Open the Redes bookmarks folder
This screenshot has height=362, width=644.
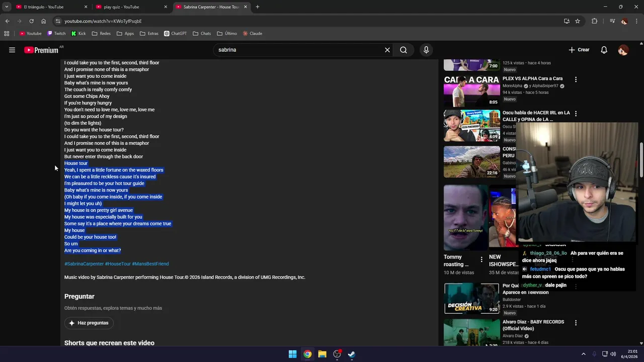[x=101, y=34]
